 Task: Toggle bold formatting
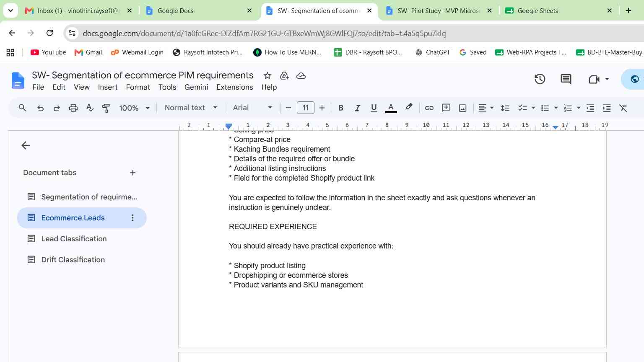(x=341, y=108)
